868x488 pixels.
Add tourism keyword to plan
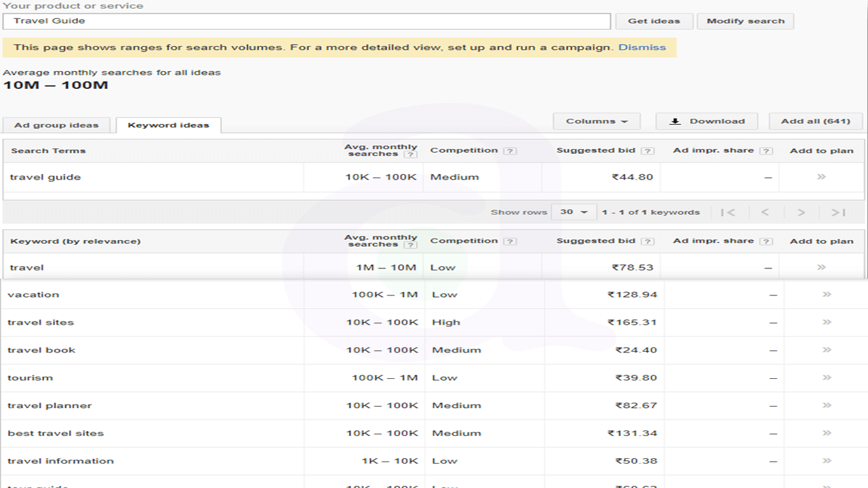coord(827,378)
